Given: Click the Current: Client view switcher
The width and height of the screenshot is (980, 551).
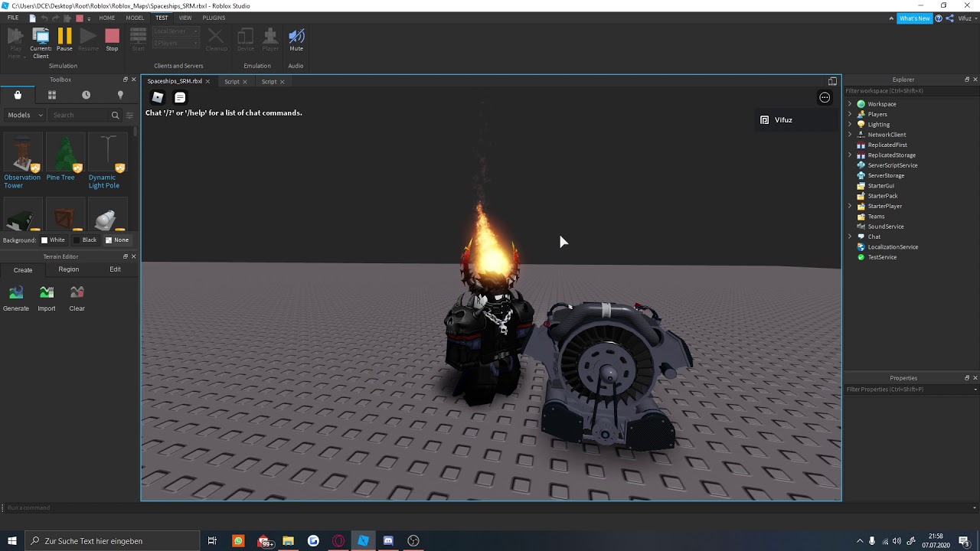Looking at the screenshot, I should 41,43.
